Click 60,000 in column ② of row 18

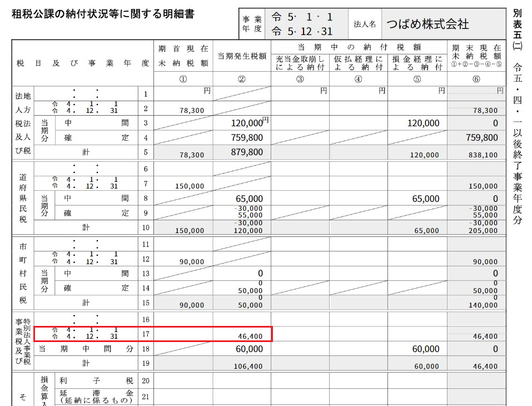(x=250, y=349)
